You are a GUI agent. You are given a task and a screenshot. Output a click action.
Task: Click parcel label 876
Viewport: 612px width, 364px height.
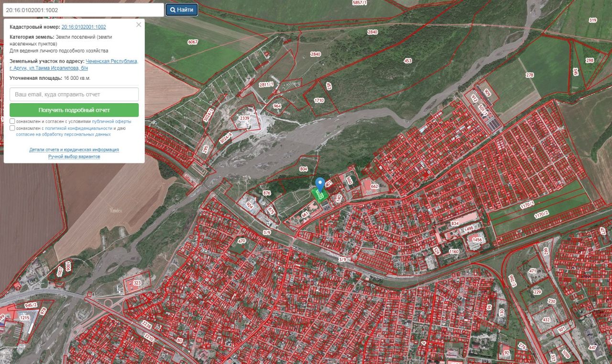click(x=267, y=193)
